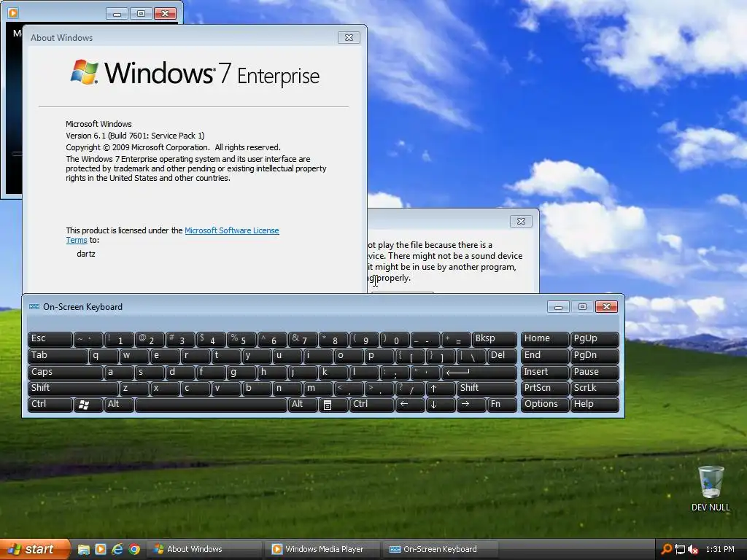Switch to On-Screen Keyboard taskbar item
This screenshot has height=560, width=747.
point(441,549)
